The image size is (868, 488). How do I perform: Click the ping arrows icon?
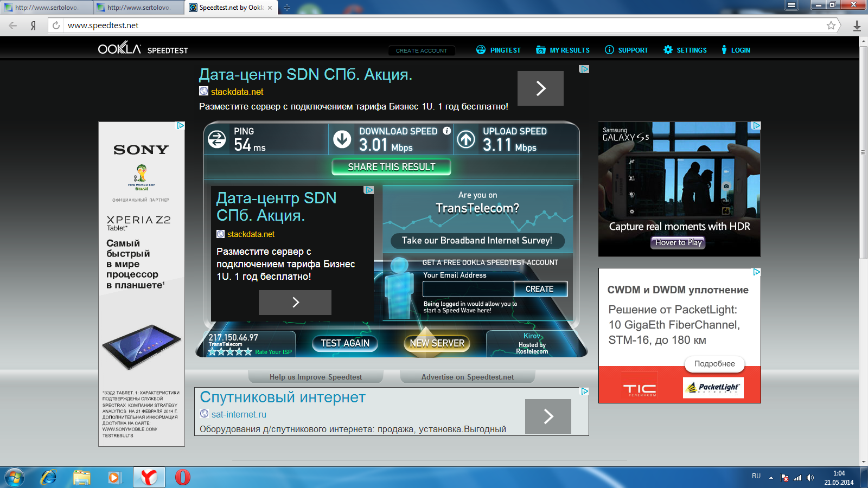(217, 139)
